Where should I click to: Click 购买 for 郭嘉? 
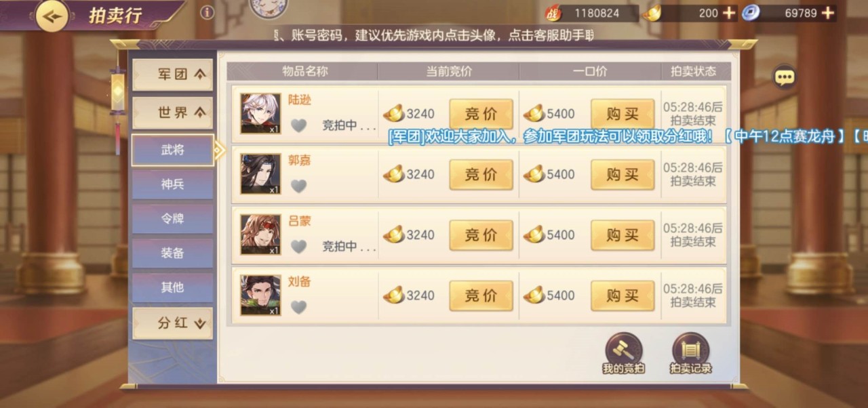pos(623,175)
